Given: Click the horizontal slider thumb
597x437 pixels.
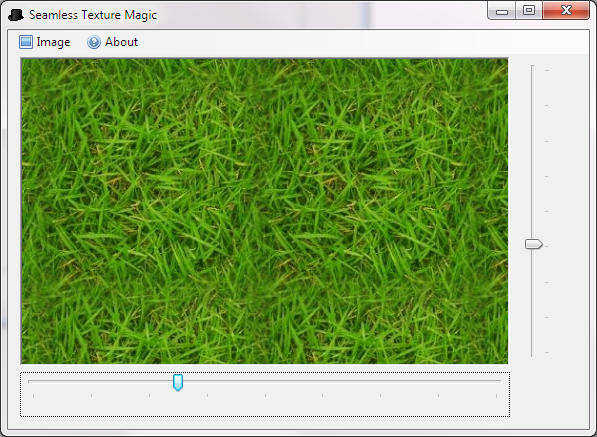Looking at the screenshot, I should click(x=178, y=383).
